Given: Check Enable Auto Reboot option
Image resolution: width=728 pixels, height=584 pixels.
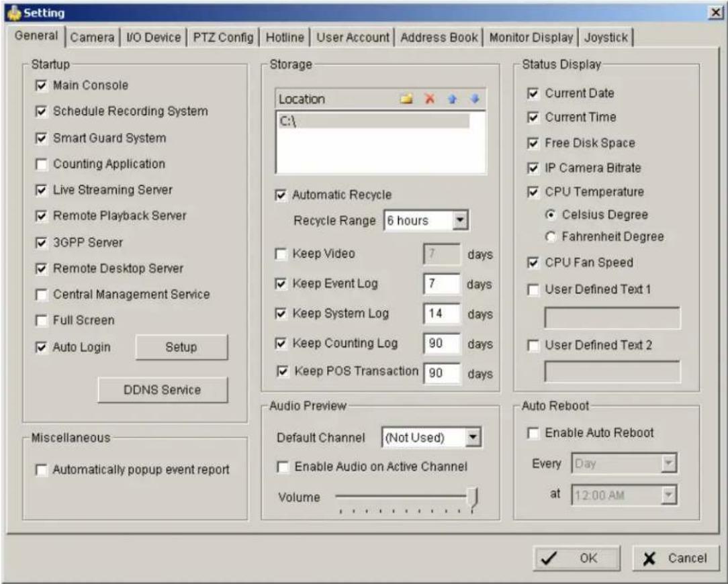Looking at the screenshot, I should pos(533,433).
